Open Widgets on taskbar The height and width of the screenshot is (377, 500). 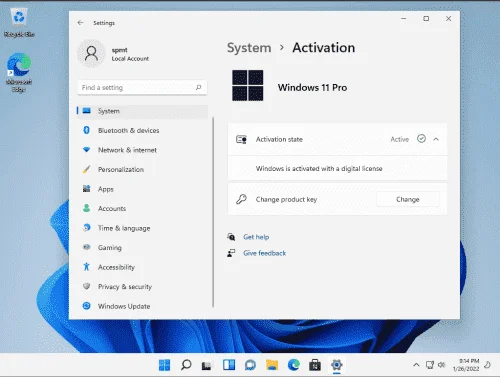click(x=229, y=365)
